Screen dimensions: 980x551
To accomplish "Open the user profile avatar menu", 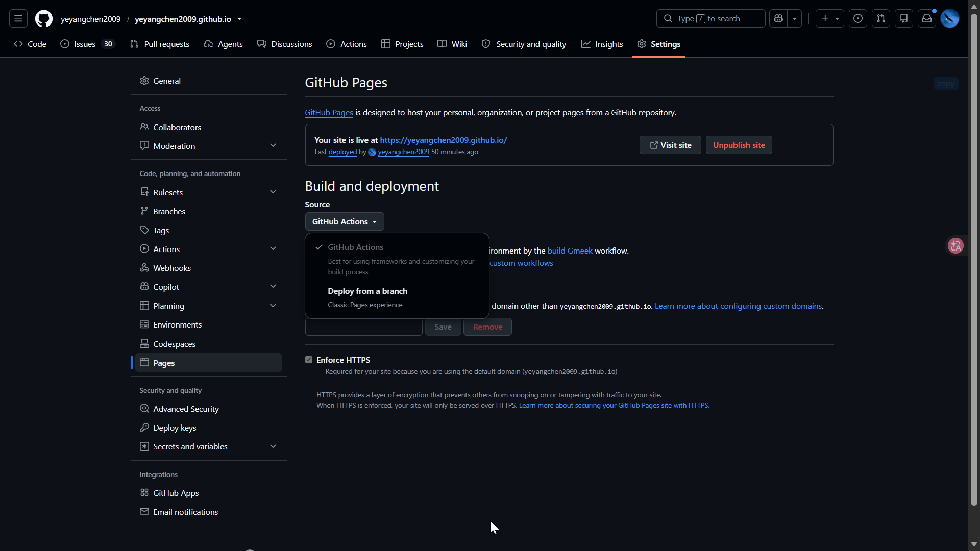I will click(x=950, y=19).
